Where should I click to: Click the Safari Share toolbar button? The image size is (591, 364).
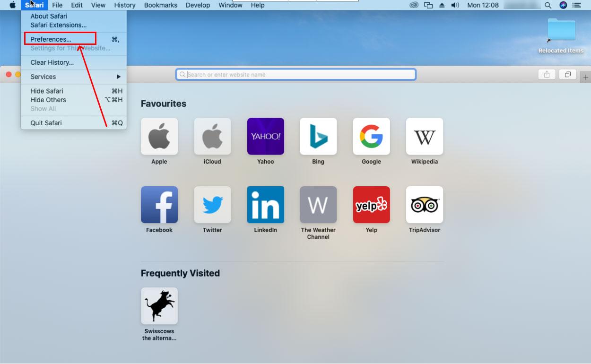tap(547, 74)
